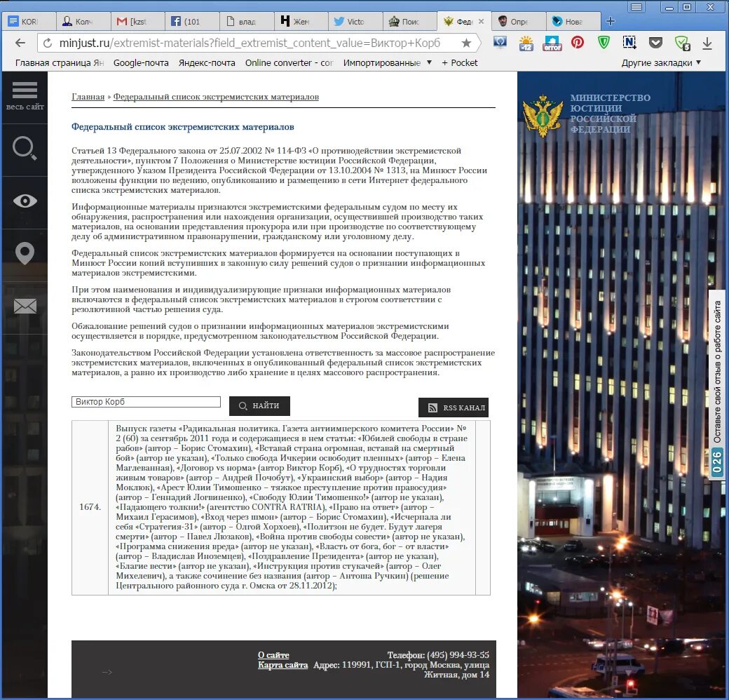Open the weather extension icon

point(526,43)
